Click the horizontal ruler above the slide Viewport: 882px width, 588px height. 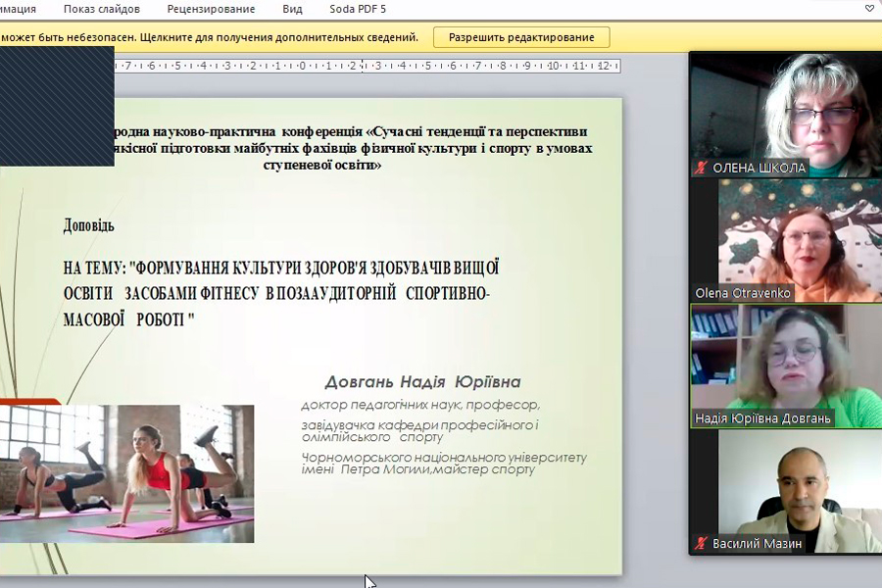click(363, 66)
